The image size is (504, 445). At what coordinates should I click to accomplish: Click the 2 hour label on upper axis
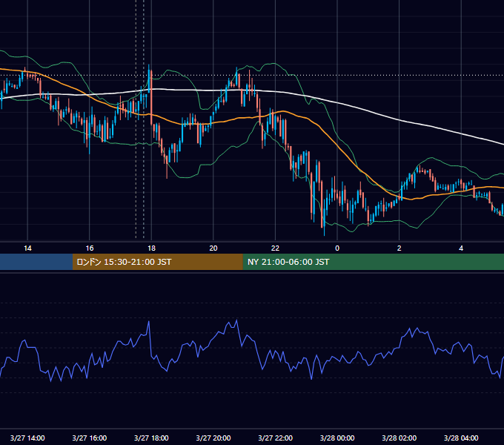(x=399, y=248)
